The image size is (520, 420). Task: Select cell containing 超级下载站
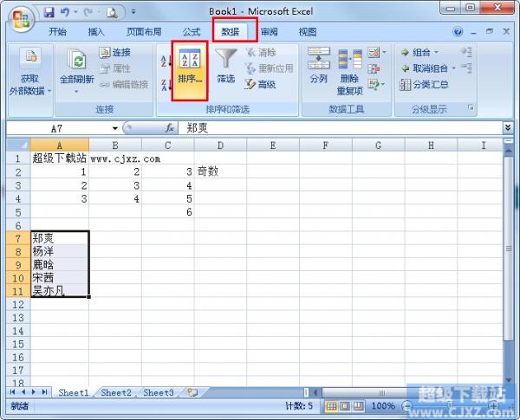tap(60, 158)
